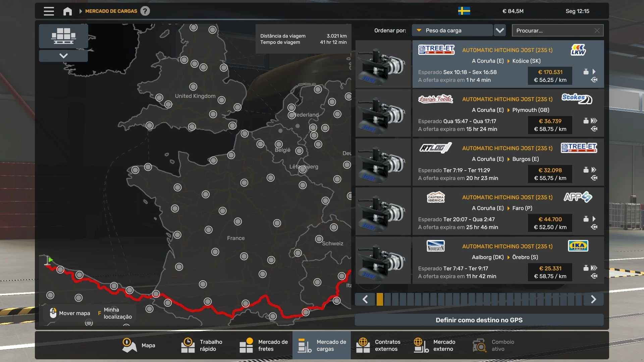
Task: Click the A Coruña to Plymouth route text
Action: click(x=511, y=110)
